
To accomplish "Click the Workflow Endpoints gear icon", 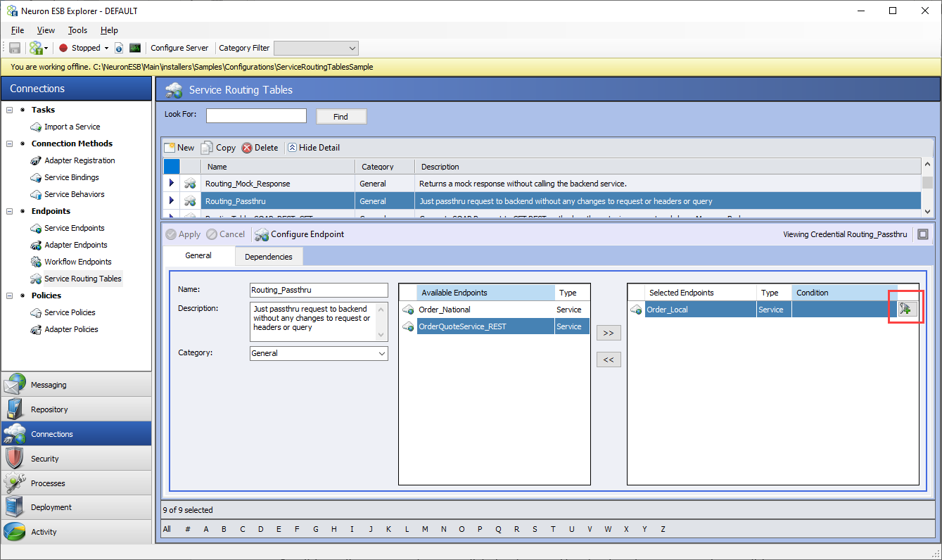I will point(36,262).
